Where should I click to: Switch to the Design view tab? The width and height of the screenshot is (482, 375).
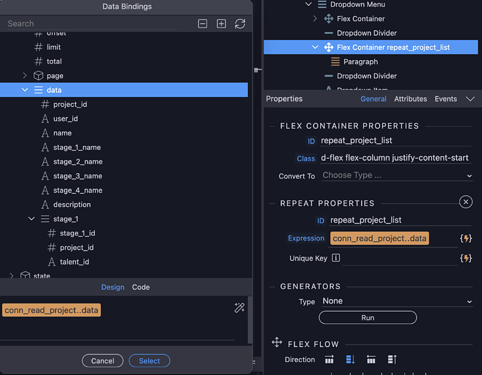point(113,287)
